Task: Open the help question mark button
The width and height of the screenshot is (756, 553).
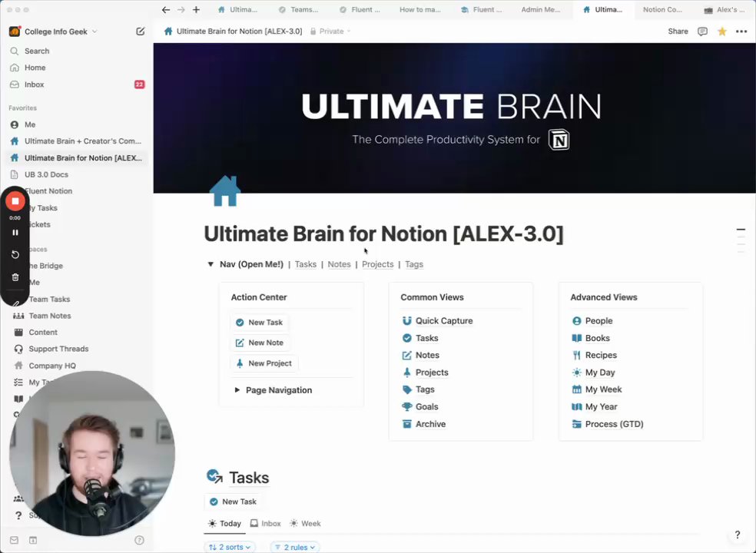Action: pyautogui.click(x=738, y=535)
